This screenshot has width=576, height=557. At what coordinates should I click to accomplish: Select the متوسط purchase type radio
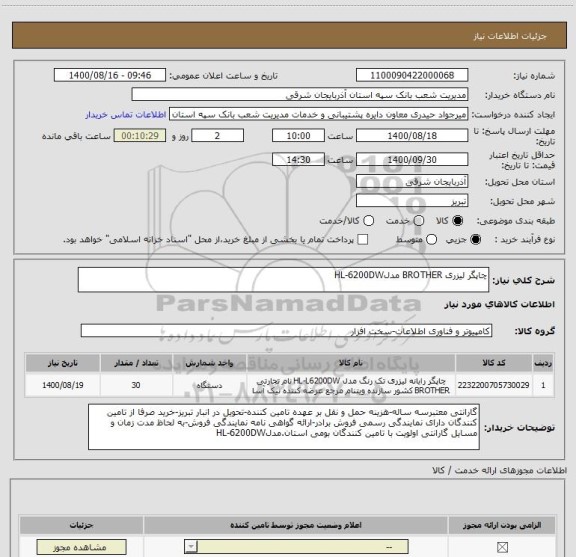pyautogui.click(x=431, y=240)
